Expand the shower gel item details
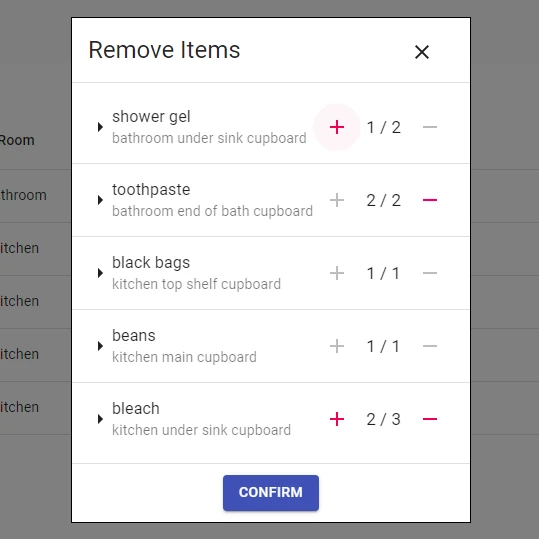This screenshot has height=539, width=539. coord(100,127)
